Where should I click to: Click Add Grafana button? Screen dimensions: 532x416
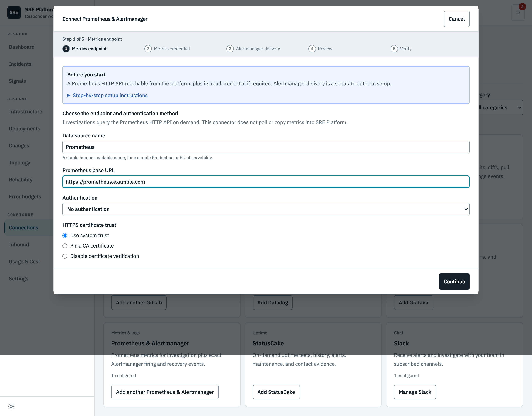coord(413,303)
